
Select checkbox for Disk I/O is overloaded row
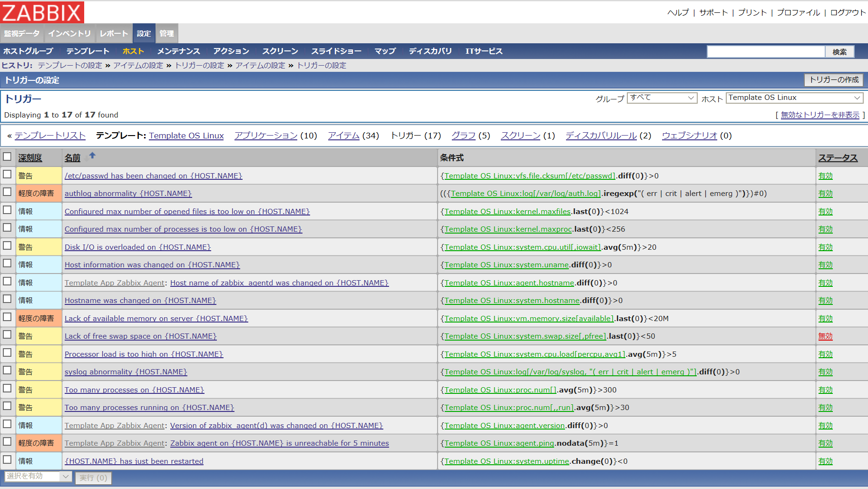point(7,245)
